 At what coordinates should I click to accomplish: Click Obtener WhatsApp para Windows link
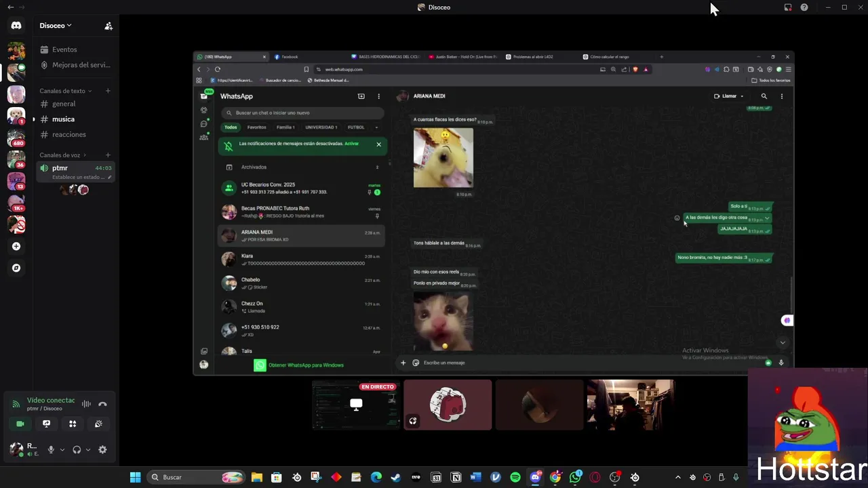coord(306,365)
